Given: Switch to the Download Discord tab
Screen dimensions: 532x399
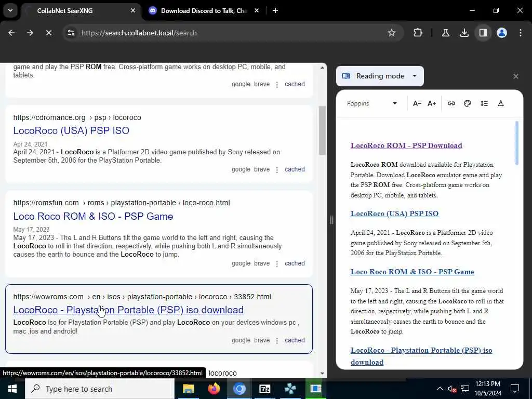Looking at the screenshot, I should tap(204, 11).
